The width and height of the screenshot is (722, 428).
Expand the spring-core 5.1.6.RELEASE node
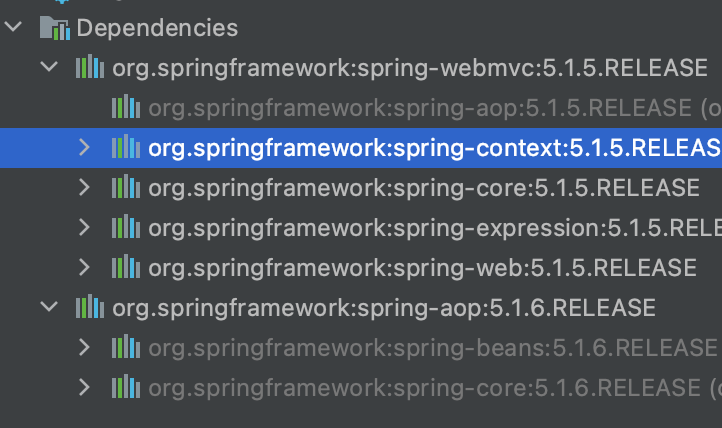coord(85,387)
